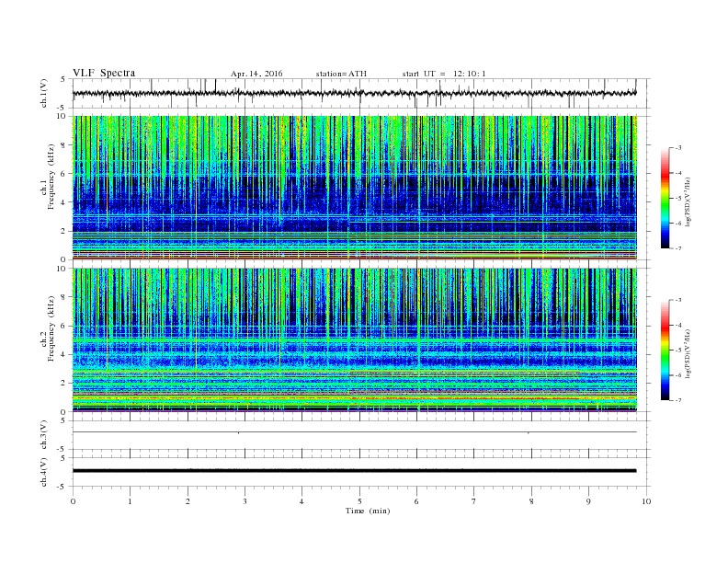
Task: Click the ch.1 "Frequency (kHz)" axis label
Action: [51, 177]
